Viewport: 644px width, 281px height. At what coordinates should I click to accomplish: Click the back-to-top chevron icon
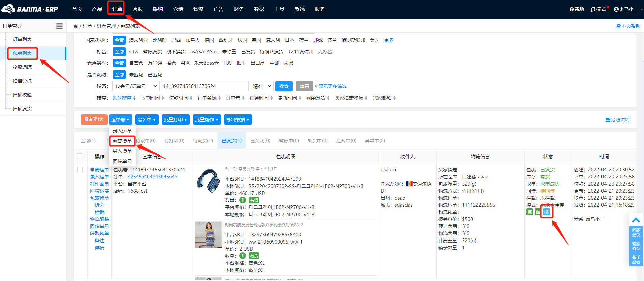(x=636, y=220)
